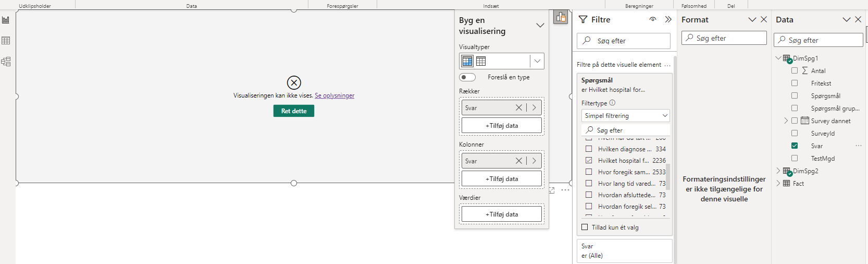Image resolution: width=868 pixels, height=264 pixels.
Task: Click the DimSpg2 table icon
Action: pos(787,171)
